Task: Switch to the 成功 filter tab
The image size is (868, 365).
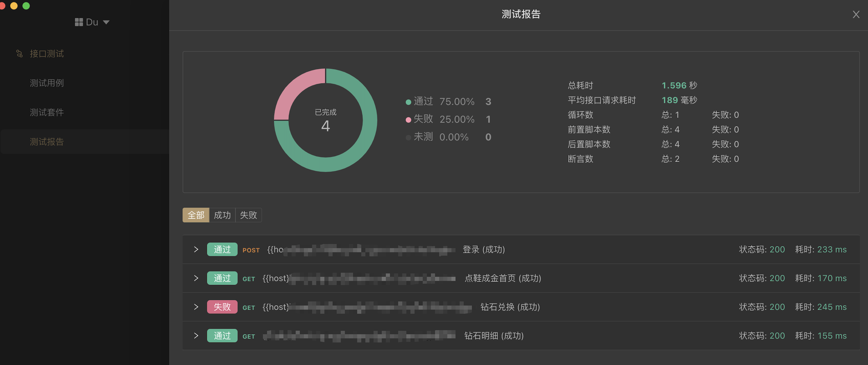Action: tap(222, 215)
